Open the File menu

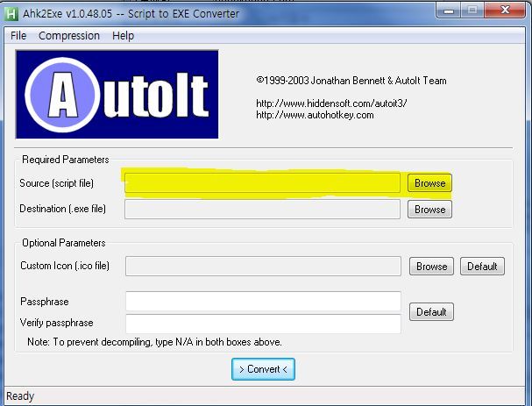coord(18,36)
